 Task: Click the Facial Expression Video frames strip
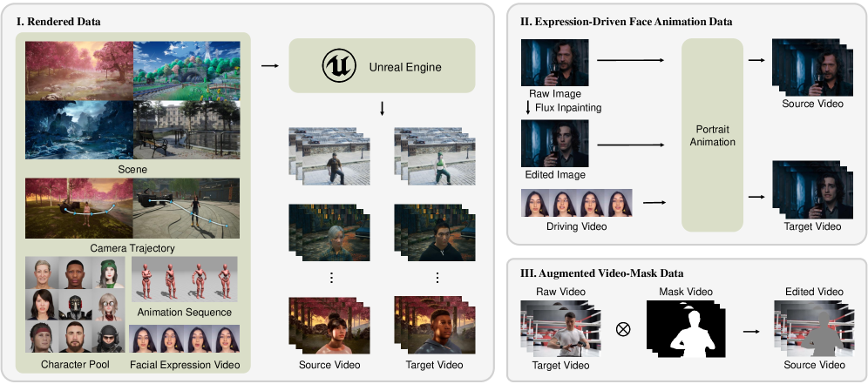(185, 339)
